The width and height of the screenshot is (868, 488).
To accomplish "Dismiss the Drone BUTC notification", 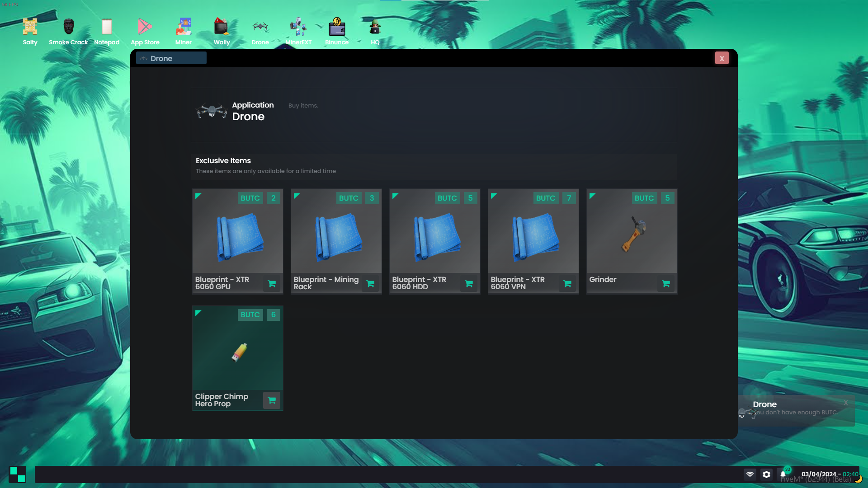I will coord(845,403).
